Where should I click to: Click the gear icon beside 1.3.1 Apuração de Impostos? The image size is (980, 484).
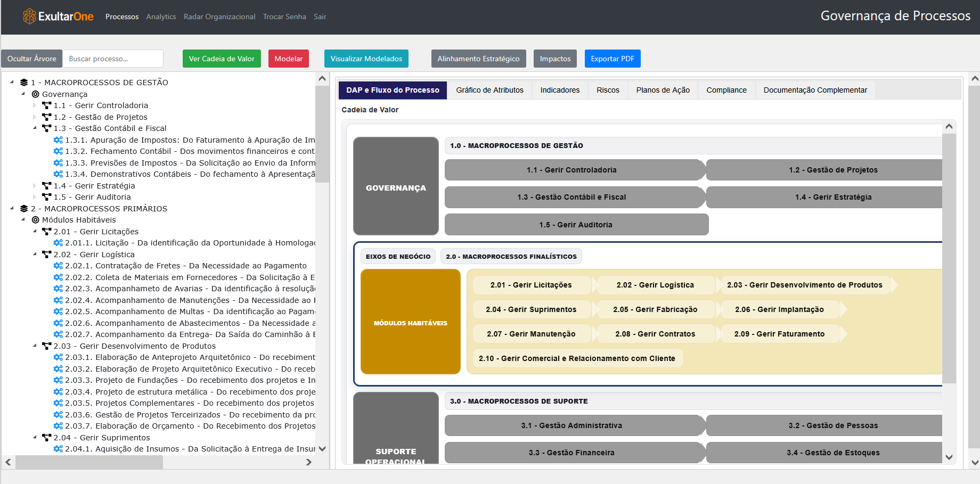coord(58,140)
